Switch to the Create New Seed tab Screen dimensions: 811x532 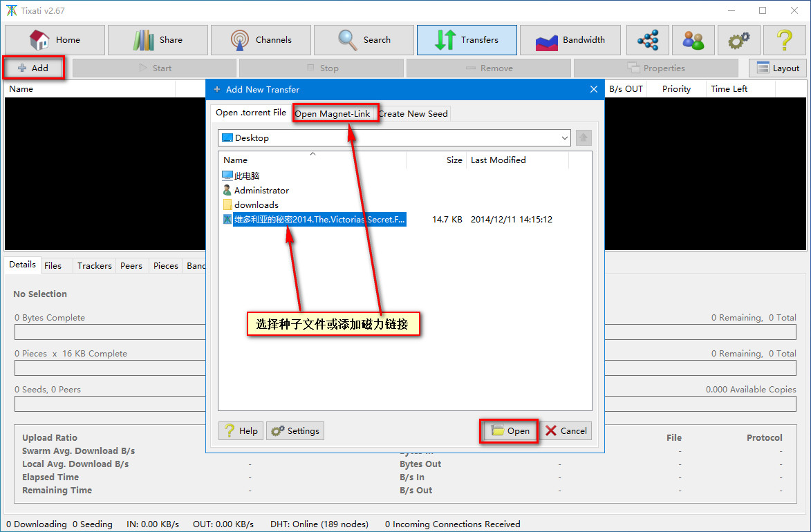[x=413, y=114]
